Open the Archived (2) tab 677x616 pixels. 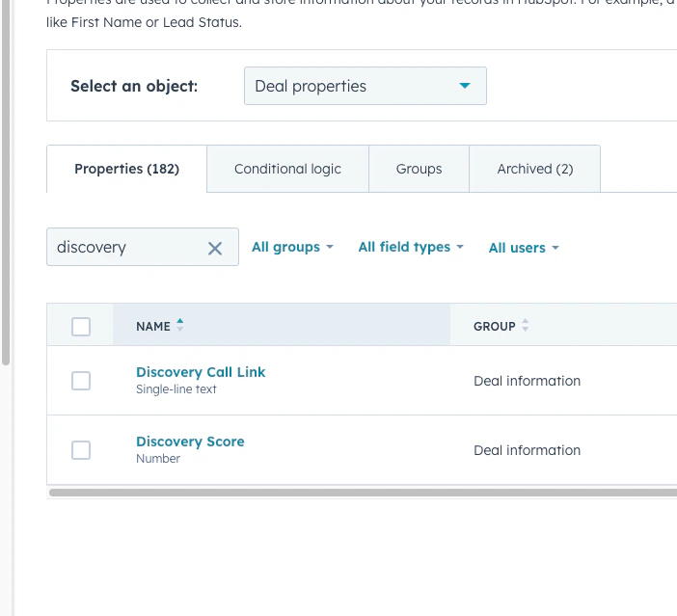click(535, 169)
